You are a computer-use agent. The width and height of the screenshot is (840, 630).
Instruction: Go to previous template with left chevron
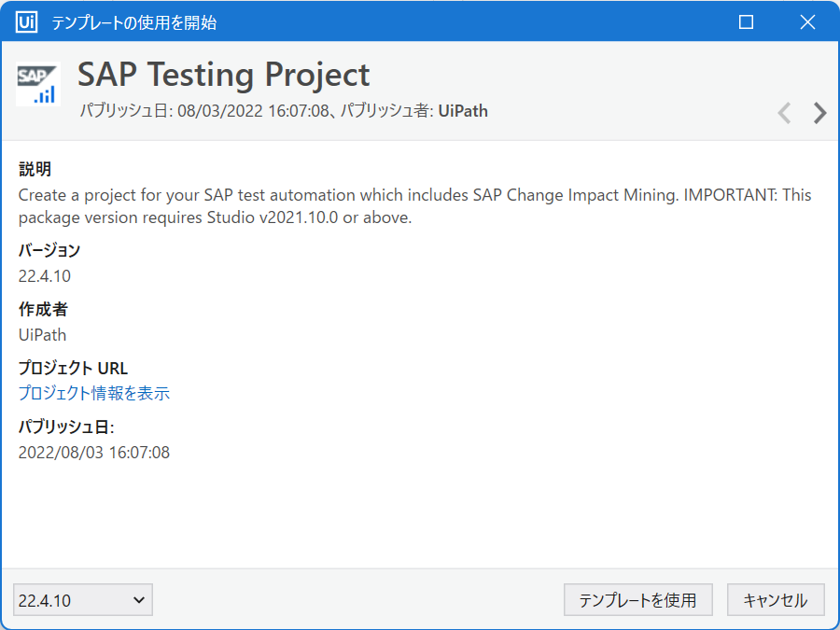click(784, 113)
